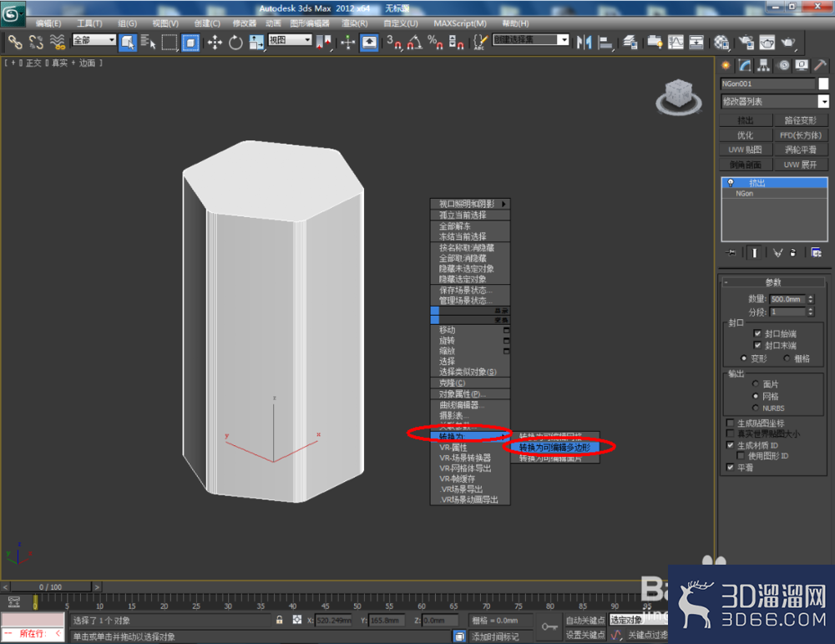The image size is (835, 644).
Task: Open Material Editor icon
Action: (x=721, y=42)
